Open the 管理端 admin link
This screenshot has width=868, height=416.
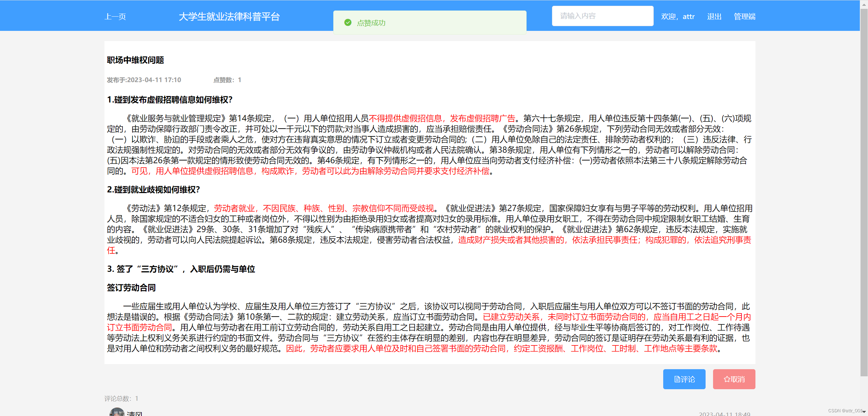744,17
